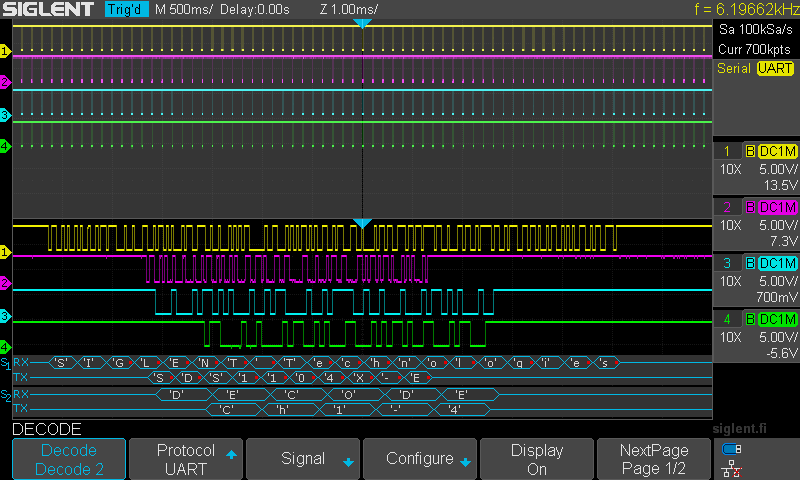Open the Protocol UART selector
Viewport: 800px width, 480px height.
click(x=186, y=459)
